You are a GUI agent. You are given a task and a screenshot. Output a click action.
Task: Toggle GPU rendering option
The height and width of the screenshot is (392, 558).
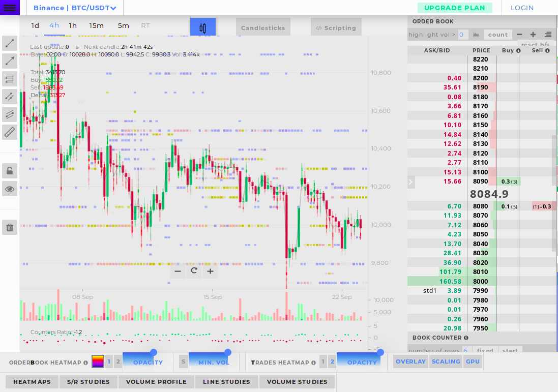[473, 361]
